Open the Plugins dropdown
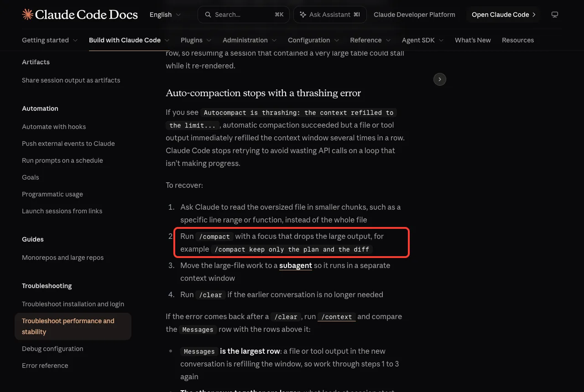Viewport: 584px width, 392px height. pyautogui.click(x=196, y=40)
